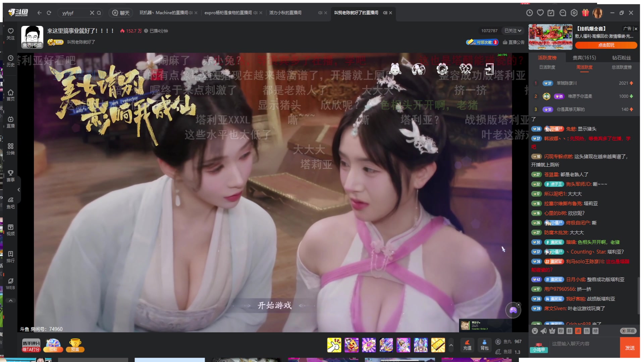The width and height of the screenshot is (644, 362).
Task: Close the ad banner with X
Action: pos(636,29)
